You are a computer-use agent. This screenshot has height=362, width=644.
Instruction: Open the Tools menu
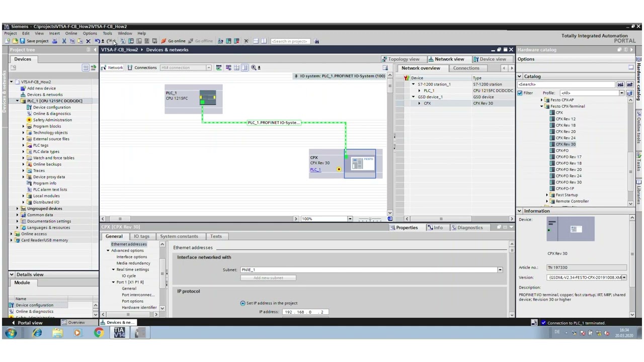point(107,34)
